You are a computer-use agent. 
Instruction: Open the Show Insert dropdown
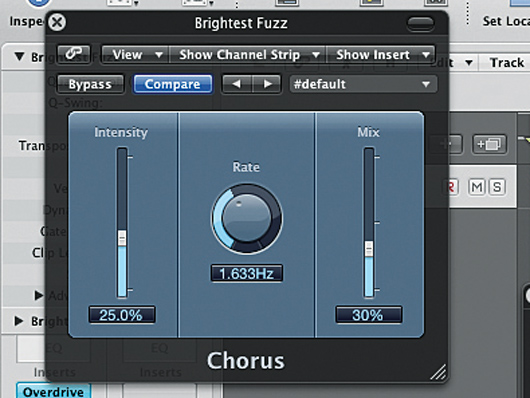pyautogui.click(x=381, y=54)
